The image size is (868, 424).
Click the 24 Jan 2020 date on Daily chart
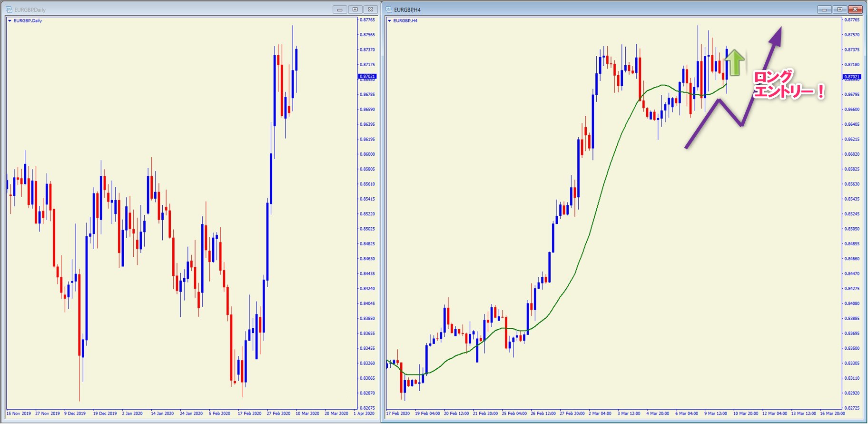point(191,414)
